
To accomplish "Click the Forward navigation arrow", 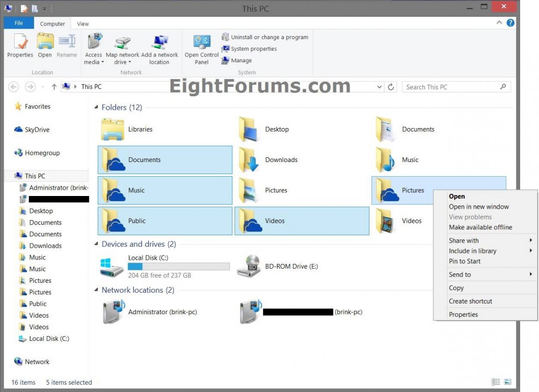I will pyautogui.click(x=30, y=87).
